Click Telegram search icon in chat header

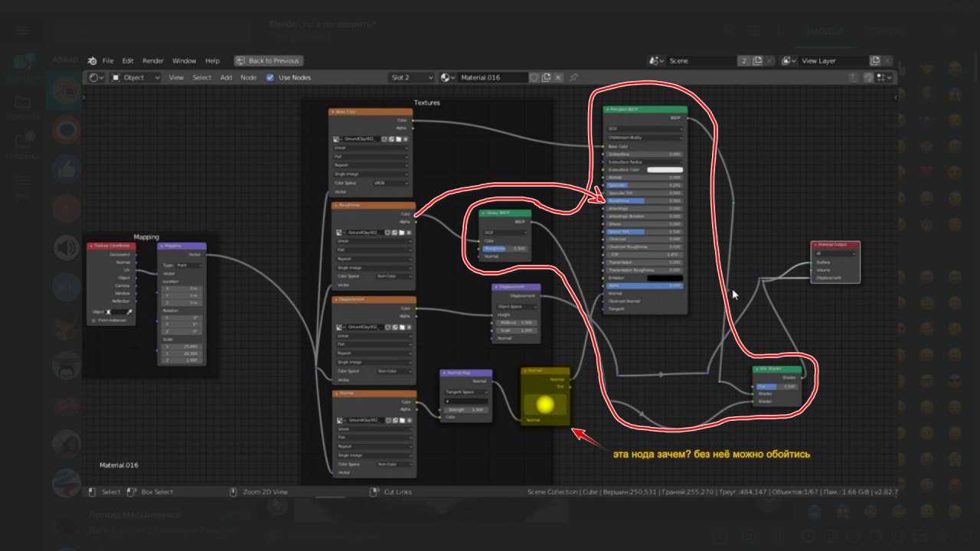click(x=730, y=31)
